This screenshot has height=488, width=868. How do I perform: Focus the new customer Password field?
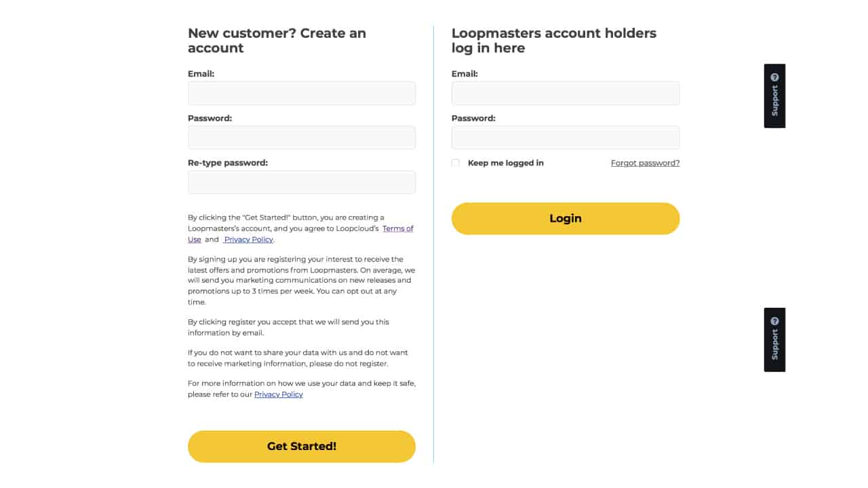coord(301,138)
